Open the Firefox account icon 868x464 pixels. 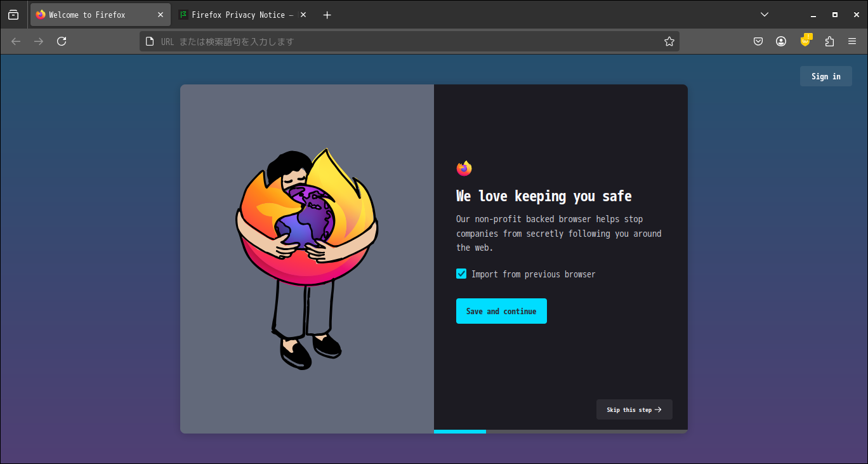point(780,41)
